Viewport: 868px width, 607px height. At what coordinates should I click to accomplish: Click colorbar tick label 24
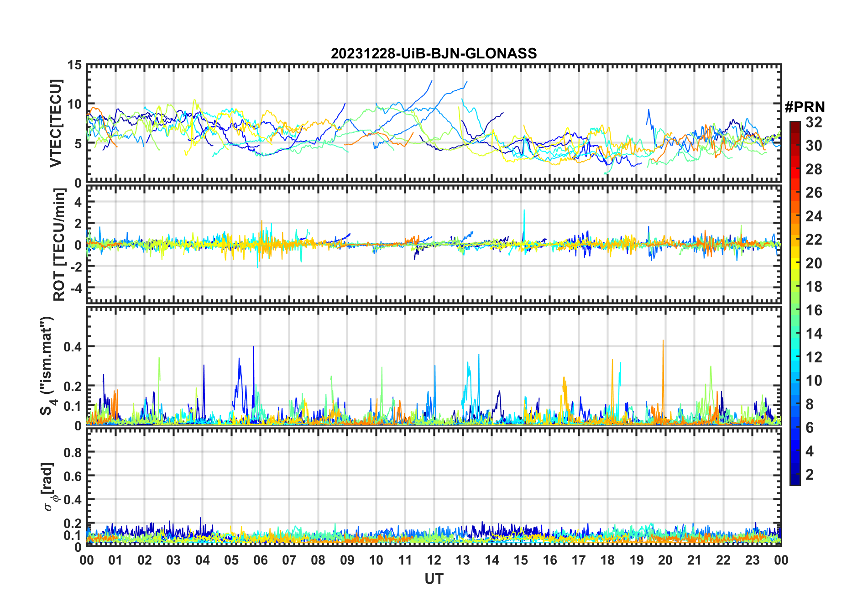coord(814,216)
